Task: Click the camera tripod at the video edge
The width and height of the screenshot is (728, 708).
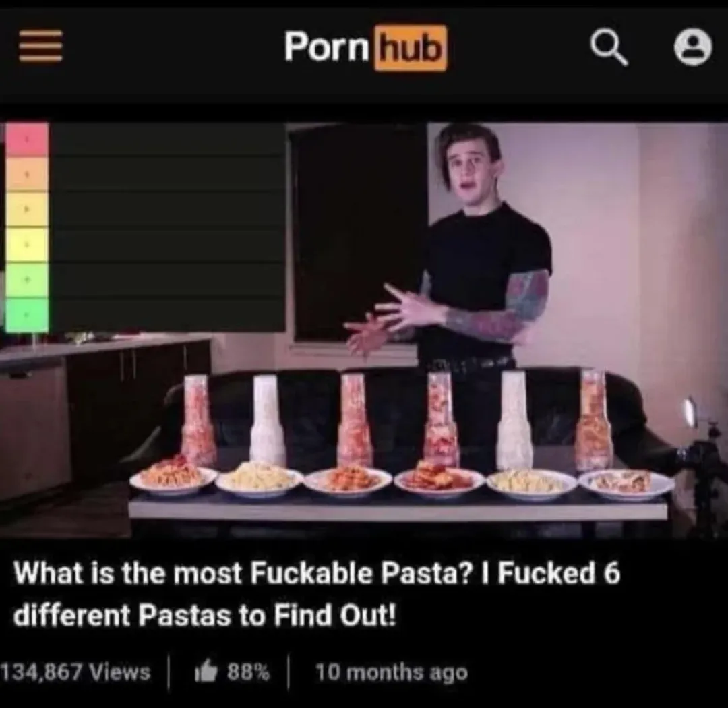Action: (x=701, y=469)
